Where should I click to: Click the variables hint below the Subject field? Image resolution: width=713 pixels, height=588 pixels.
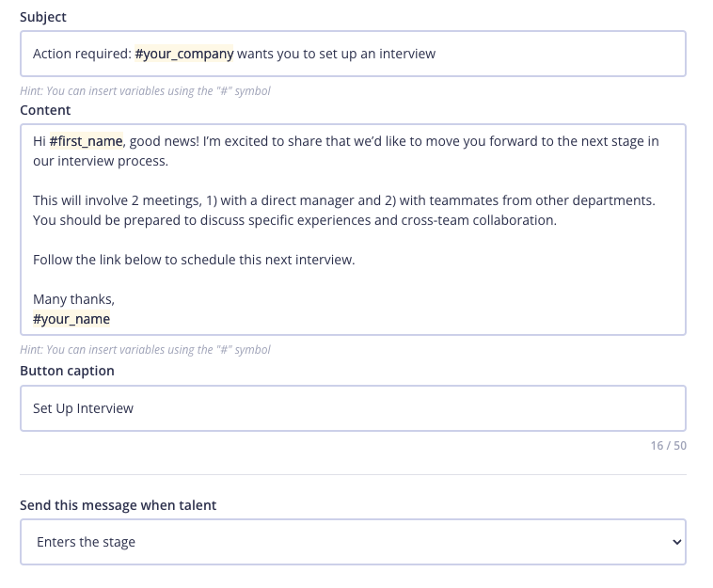coord(145,91)
